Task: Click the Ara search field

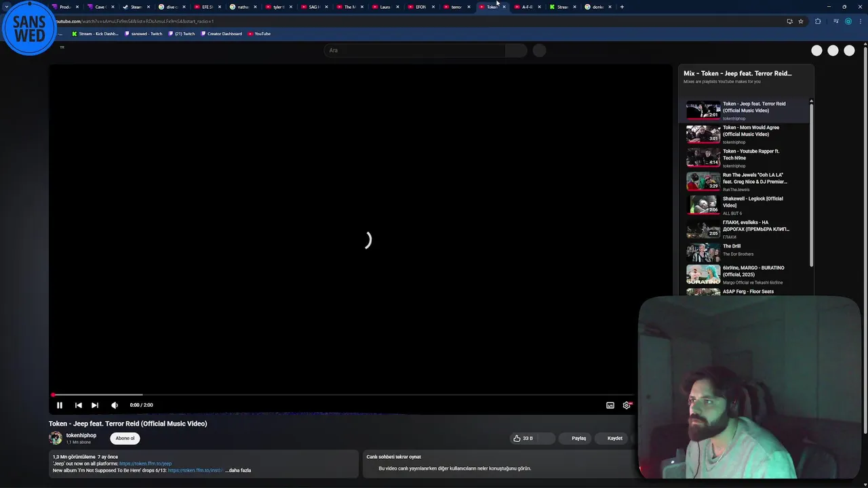Action: tap(415, 50)
